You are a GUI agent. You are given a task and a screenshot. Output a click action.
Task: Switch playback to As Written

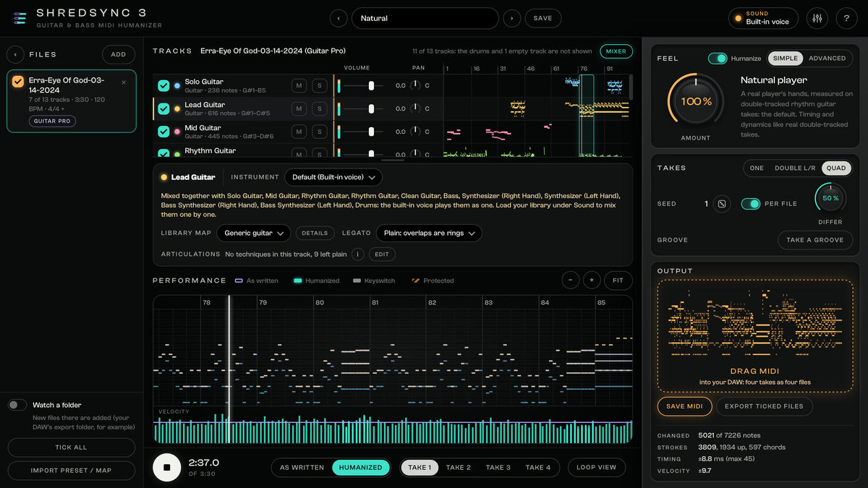(x=302, y=467)
